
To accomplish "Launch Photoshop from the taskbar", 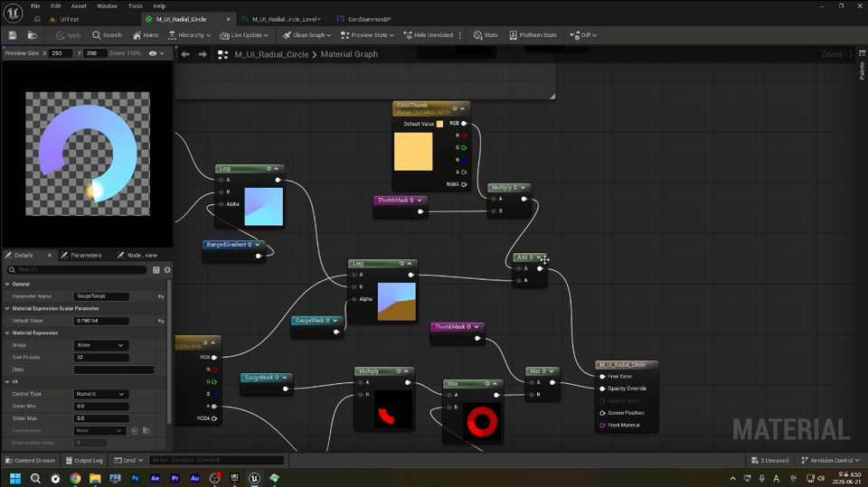I will 135,478.
